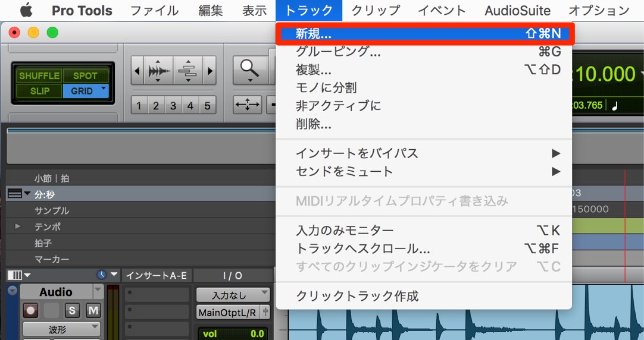Choose クリックトラック作成 menu entry
644x340 pixels.
tap(424, 295)
